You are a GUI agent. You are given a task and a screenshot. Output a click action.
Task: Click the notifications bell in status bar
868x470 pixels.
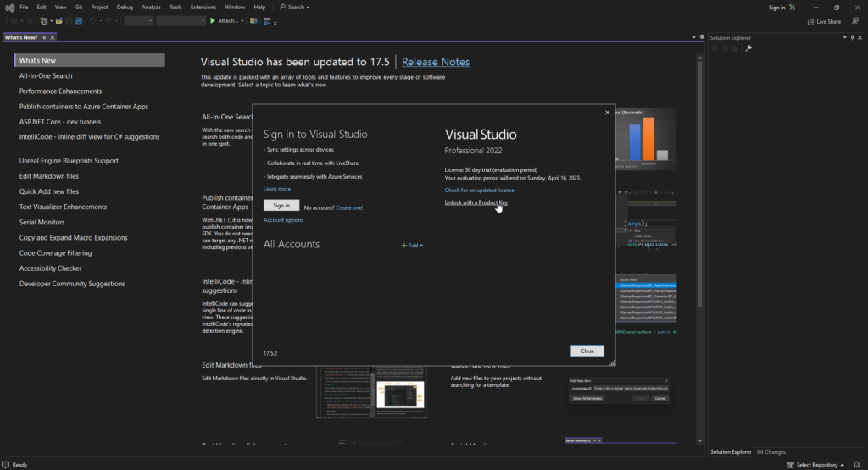(x=858, y=465)
